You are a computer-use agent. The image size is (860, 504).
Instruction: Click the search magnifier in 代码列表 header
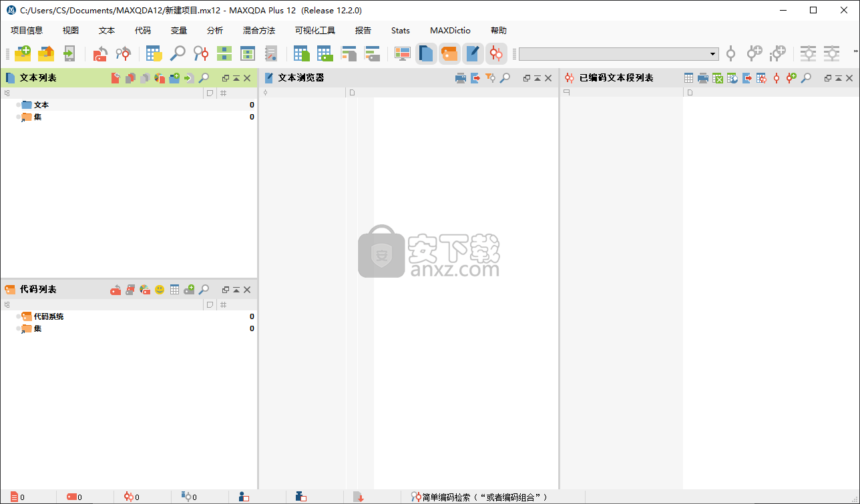[204, 290]
